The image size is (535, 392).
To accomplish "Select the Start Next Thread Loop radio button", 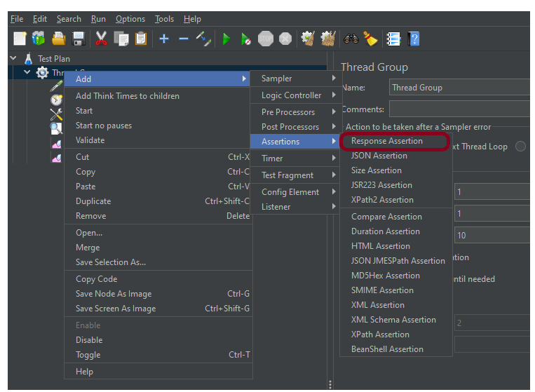I will coord(520,147).
